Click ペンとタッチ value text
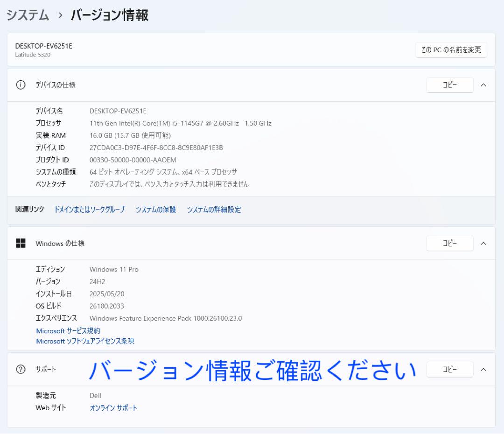Image resolution: width=504 pixels, height=434 pixels. click(x=169, y=184)
